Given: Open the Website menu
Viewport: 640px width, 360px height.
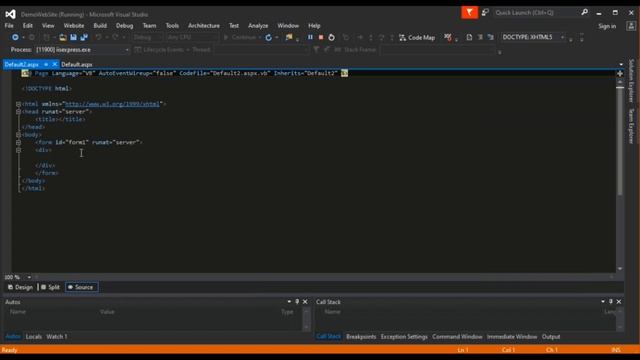Looking at the screenshot, I should point(74,26).
